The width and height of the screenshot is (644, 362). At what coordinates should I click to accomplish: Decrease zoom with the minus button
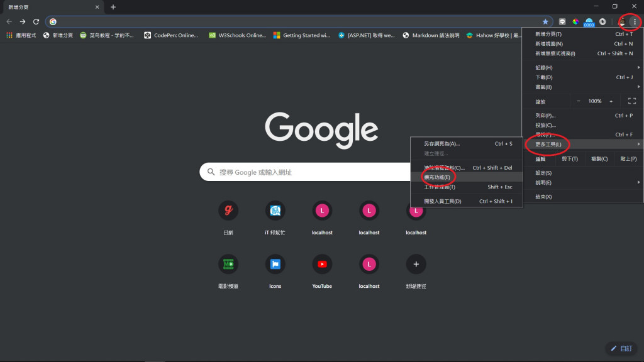579,101
